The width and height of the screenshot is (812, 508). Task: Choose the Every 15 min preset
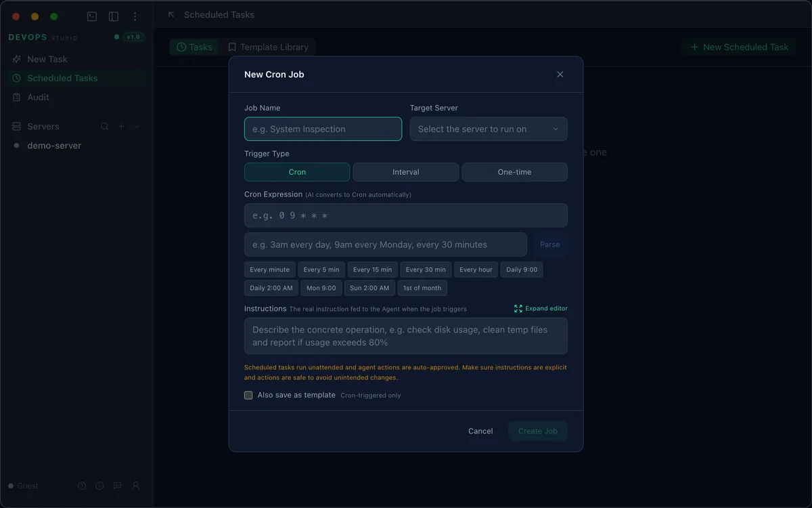[x=372, y=270]
